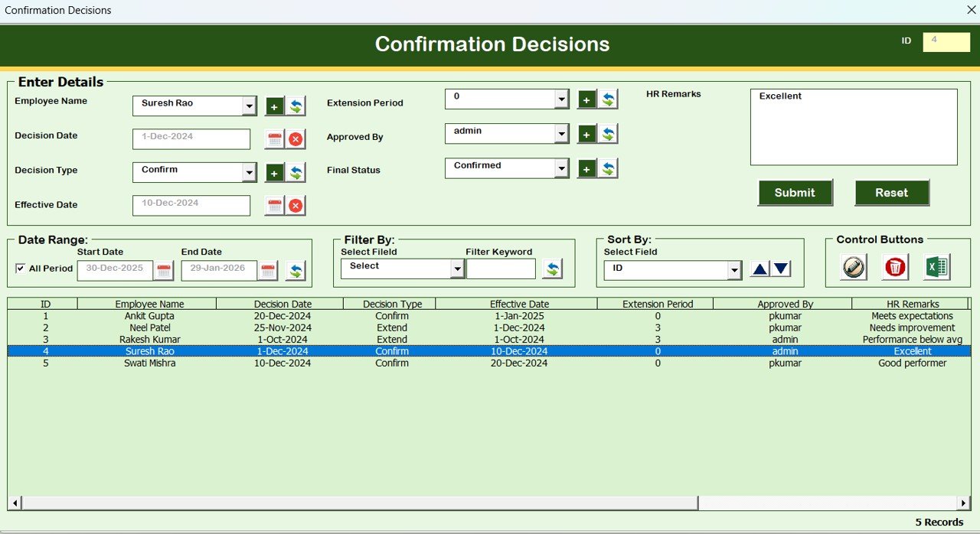Add a new Final Status entry
980x534 pixels.
pos(586,168)
